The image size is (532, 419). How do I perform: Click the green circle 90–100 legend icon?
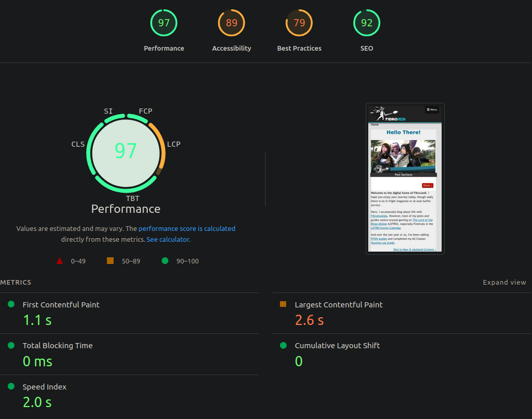165,260
